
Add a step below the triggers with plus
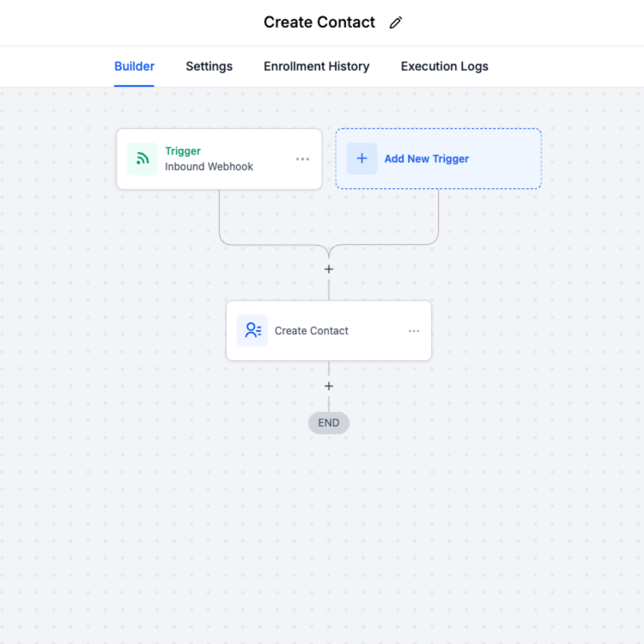(x=329, y=269)
